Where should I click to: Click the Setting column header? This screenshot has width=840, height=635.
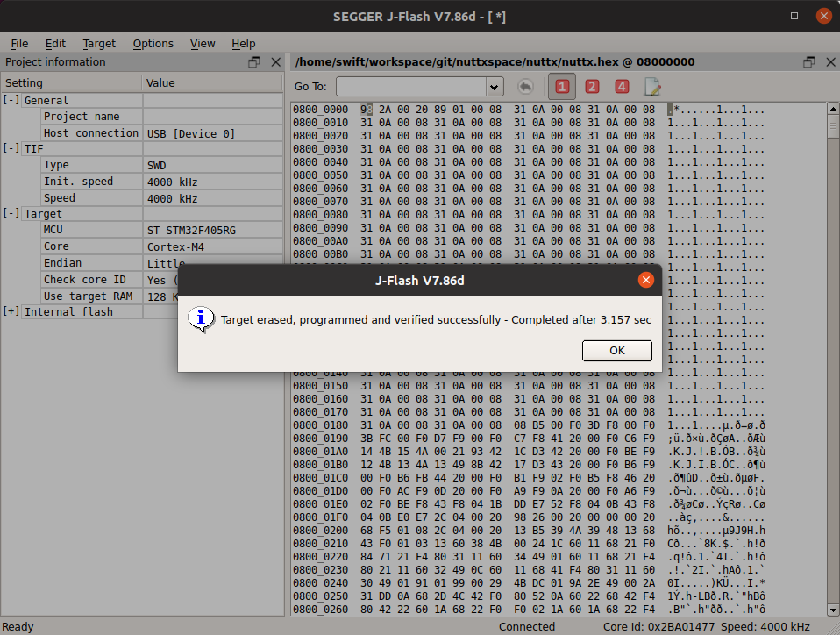pyautogui.click(x=71, y=83)
